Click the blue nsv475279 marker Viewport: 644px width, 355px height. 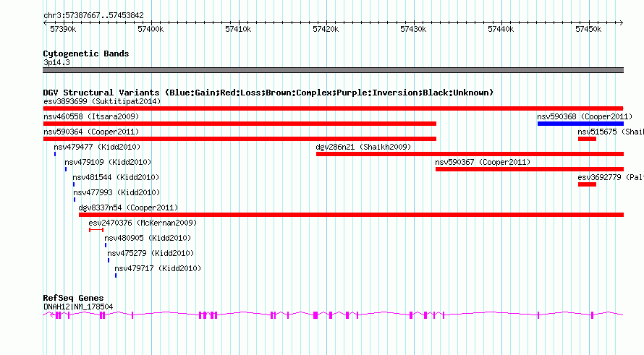pyautogui.click(x=109, y=260)
